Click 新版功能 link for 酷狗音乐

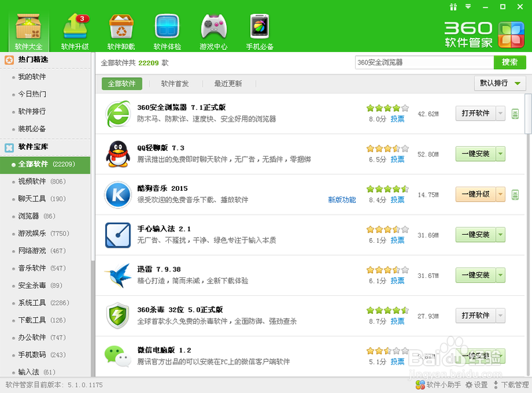[342, 199]
